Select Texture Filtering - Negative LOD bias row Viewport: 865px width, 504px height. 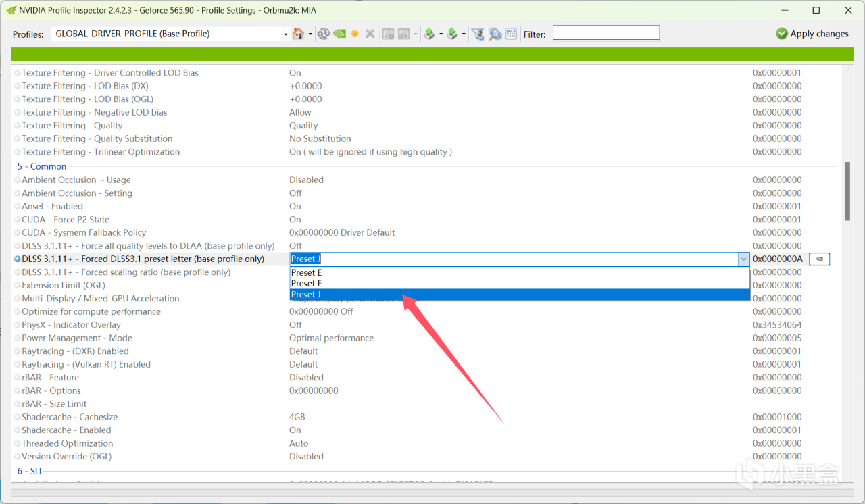[95, 112]
